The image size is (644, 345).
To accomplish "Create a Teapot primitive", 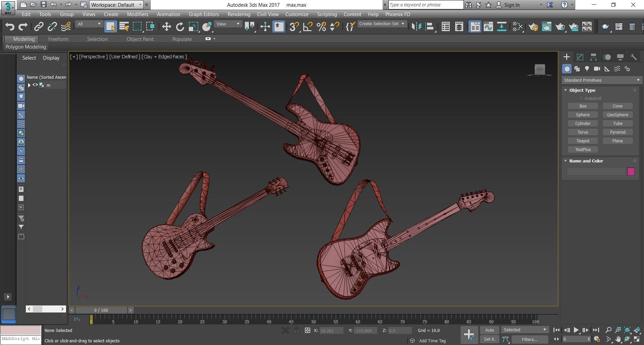I will tap(583, 141).
